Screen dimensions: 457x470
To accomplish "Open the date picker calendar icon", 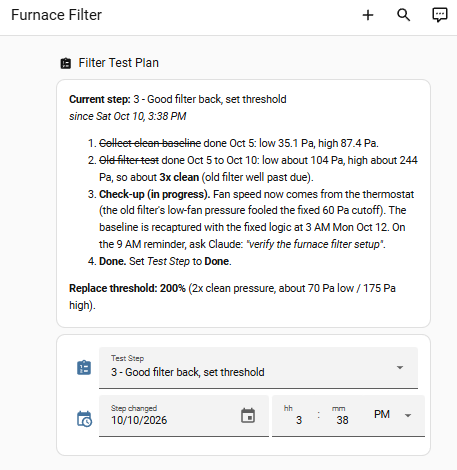I will pyautogui.click(x=248, y=416).
